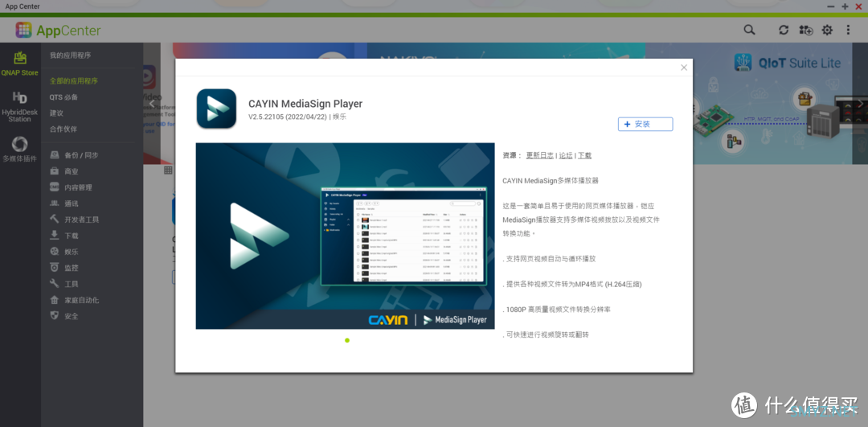
Task: Open HybridDesk Station in the sidebar
Action: point(20,105)
